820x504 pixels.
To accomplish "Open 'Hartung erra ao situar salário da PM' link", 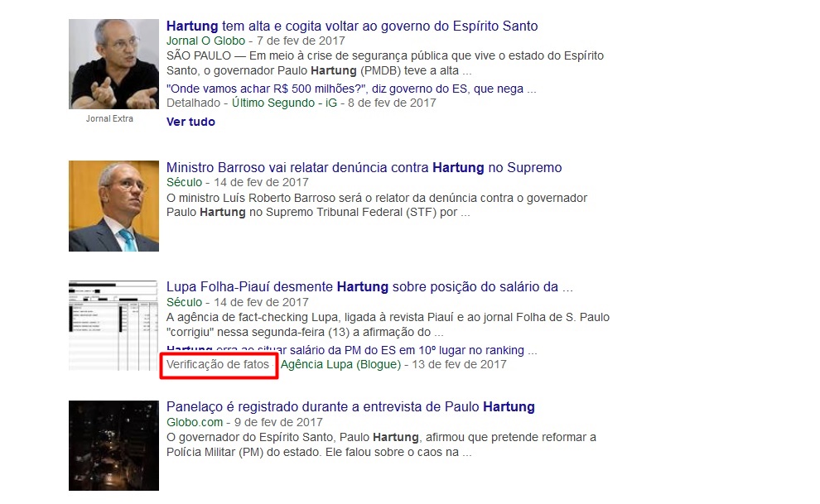I will click(351, 350).
